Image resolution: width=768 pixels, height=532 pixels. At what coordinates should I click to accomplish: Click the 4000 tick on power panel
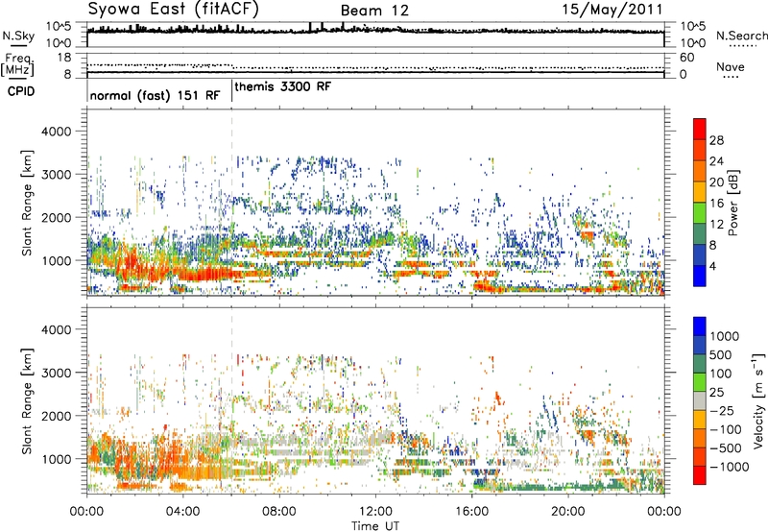56,132
